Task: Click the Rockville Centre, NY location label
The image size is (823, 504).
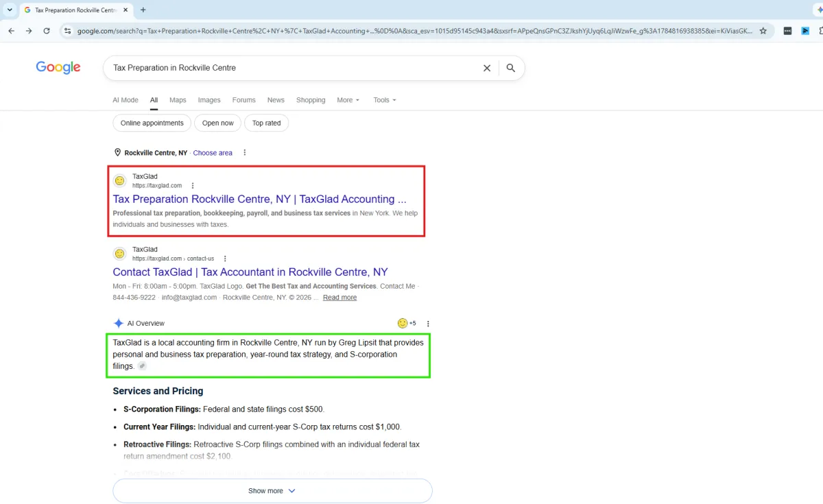Action: [156, 153]
